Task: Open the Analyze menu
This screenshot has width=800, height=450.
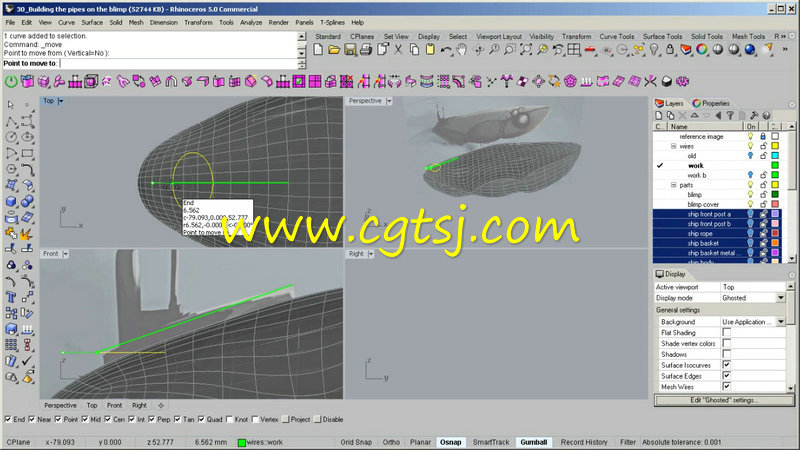Action: click(x=251, y=22)
